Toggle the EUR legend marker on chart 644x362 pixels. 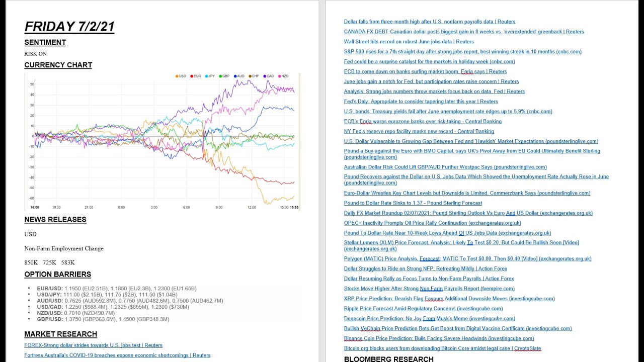click(x=195, y=76)
